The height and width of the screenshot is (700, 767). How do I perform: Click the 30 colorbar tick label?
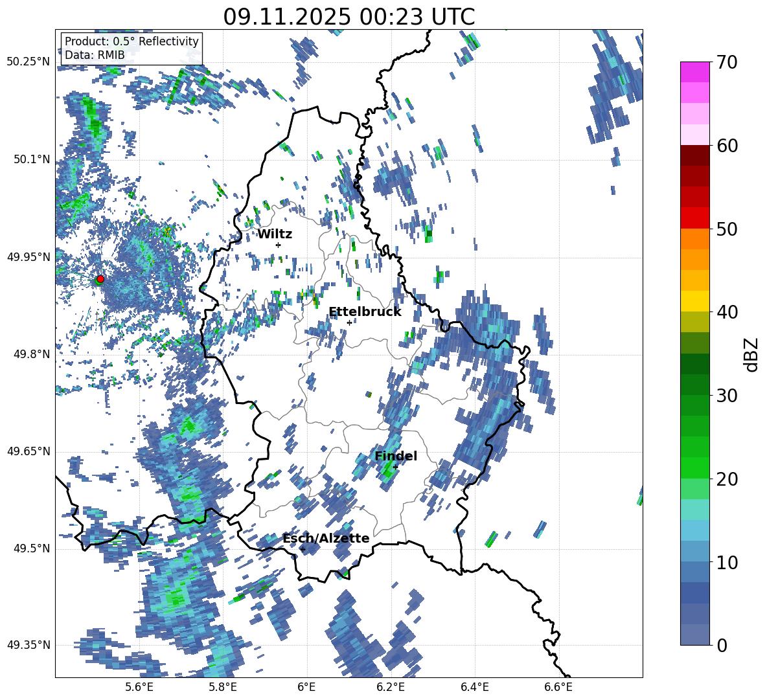pos(726,396)
